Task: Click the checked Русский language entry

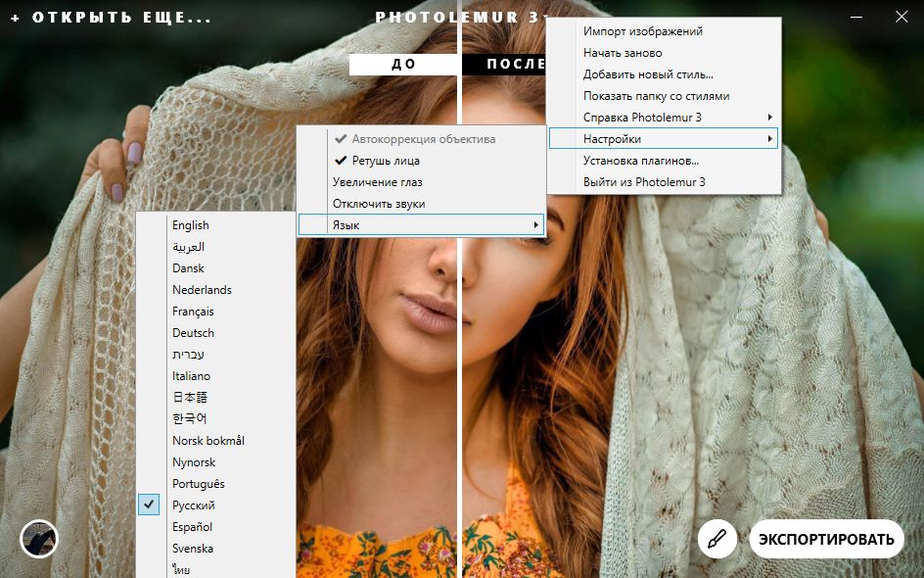Action: [215, 505]
